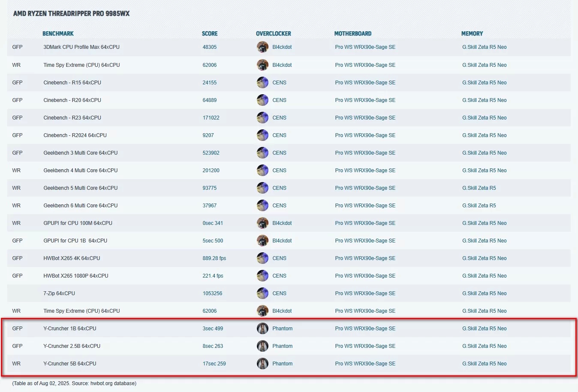
Task: Click Phantom's avatar in Y-Cruncher 1B row
Action: point(262,329)
